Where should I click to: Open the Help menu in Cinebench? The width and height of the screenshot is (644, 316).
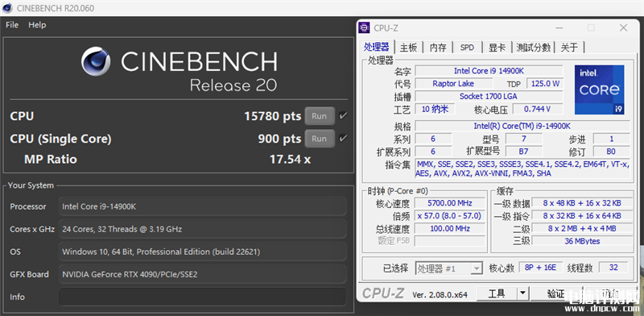[37, 25]
